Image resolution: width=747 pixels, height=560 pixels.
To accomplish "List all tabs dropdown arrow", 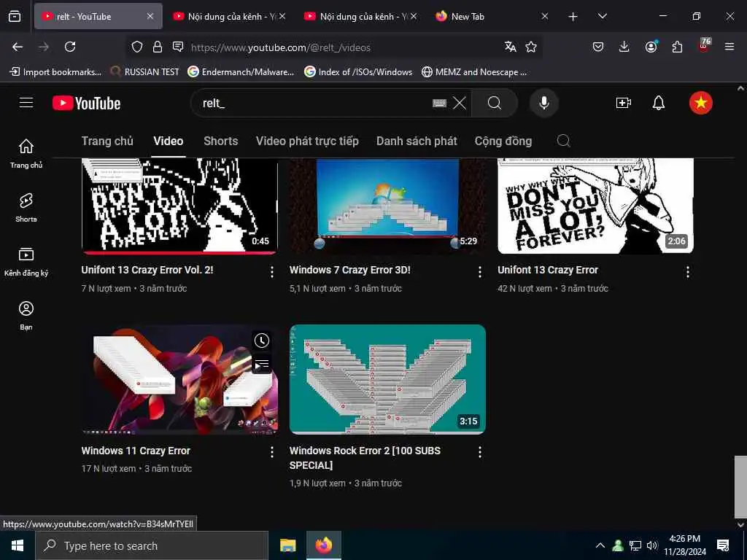I will [x=602, y=16].
